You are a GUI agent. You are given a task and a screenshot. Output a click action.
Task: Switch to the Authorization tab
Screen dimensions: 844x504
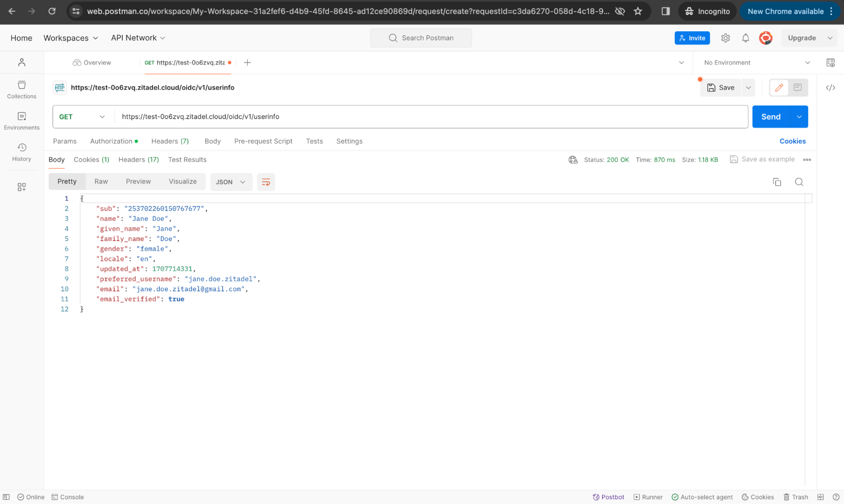pyautogui.click(x=111, y=141)
